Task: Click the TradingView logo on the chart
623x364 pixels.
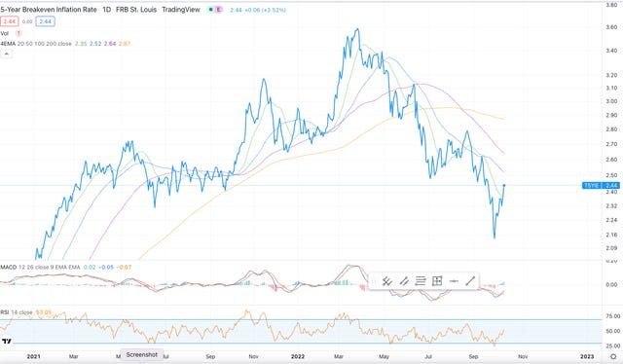Action: 7,342
